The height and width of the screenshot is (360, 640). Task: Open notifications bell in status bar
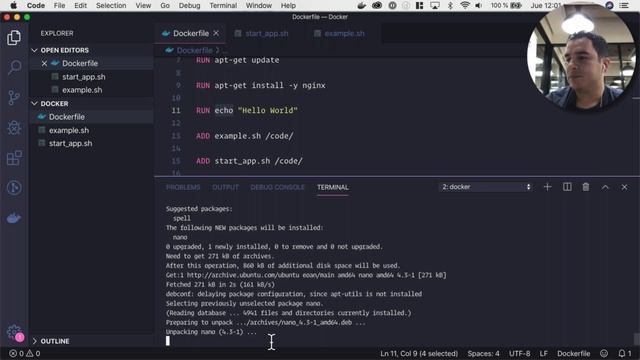(x=624, y=353)
